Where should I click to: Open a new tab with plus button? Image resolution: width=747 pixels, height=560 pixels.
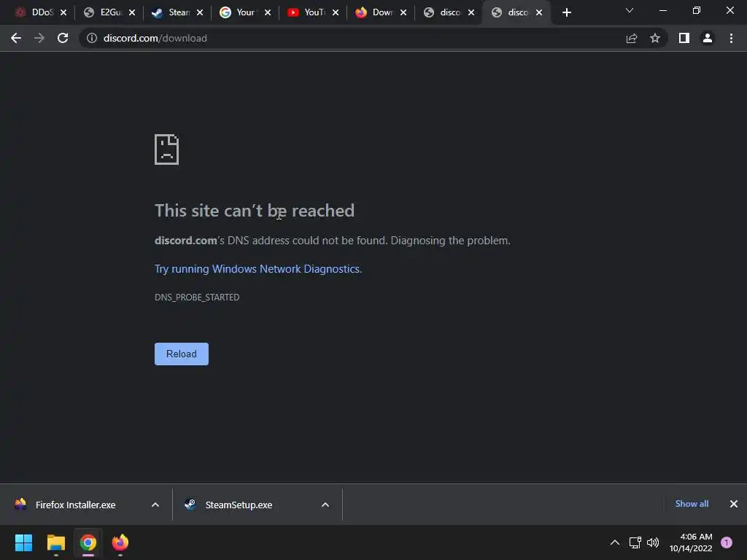pyautogui.click(x=566, y=12)
